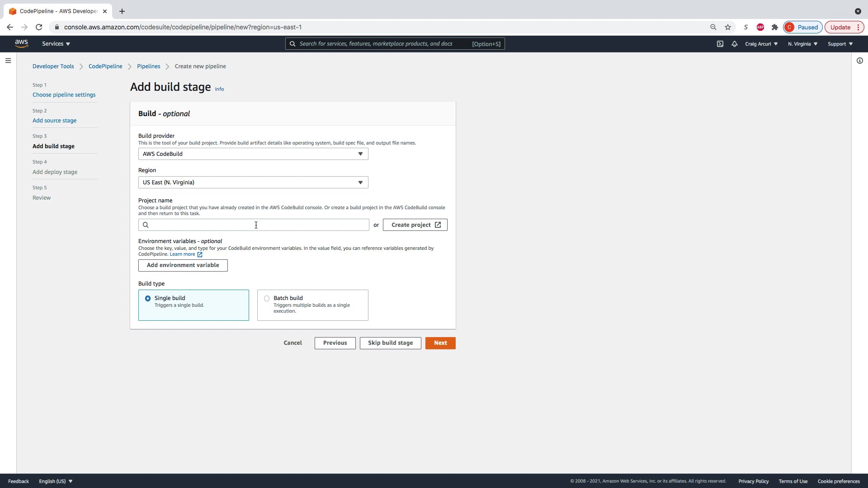Select Single build radio option

click(148, 298)
